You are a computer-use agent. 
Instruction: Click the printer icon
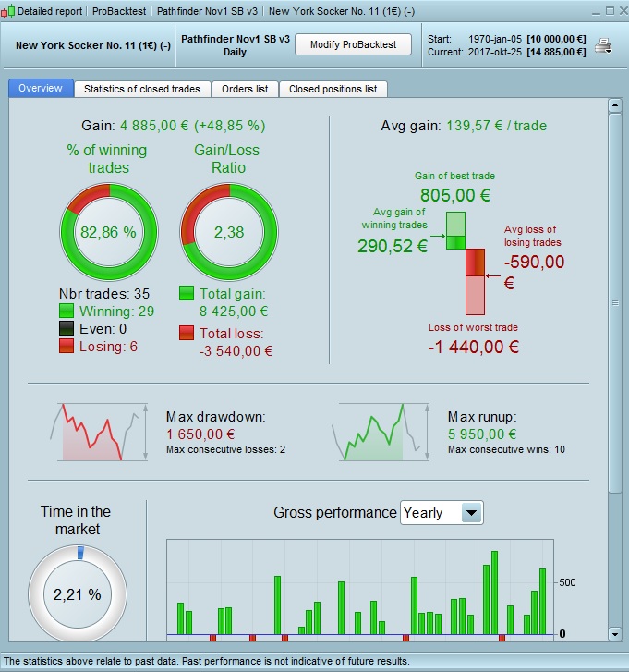click(603, 46)
